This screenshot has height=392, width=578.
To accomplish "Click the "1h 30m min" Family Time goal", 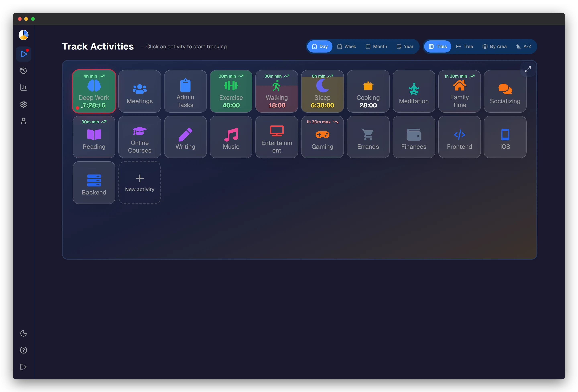I will point(459,76).
